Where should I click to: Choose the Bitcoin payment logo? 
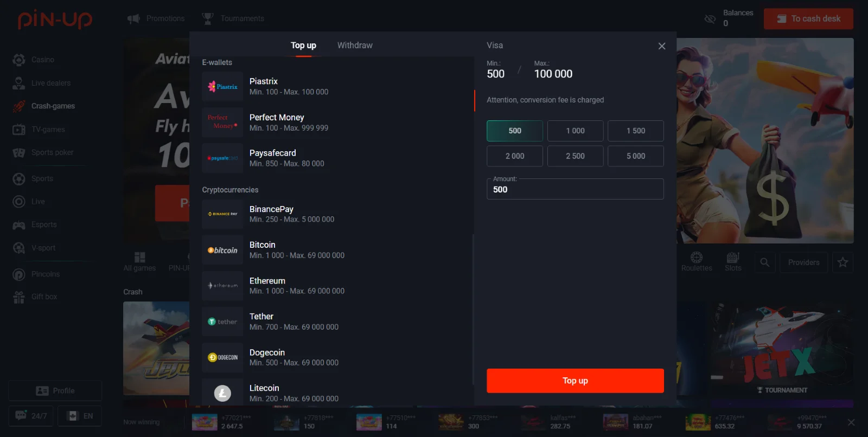pyautogui.click(x=222, y=250)
